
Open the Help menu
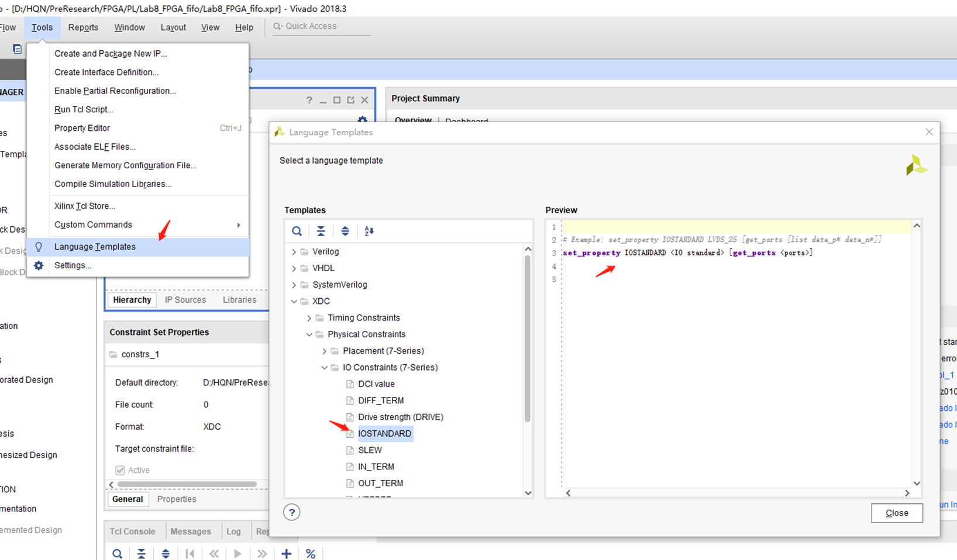pos(244,27)
